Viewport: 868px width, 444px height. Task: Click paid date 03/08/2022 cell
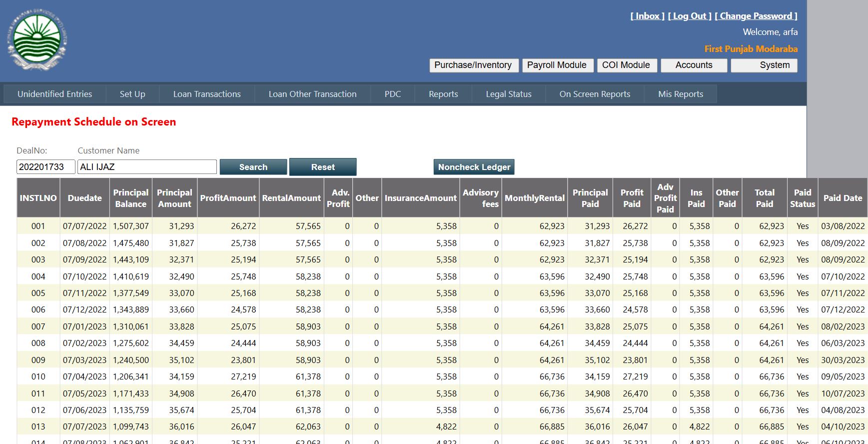843,226
